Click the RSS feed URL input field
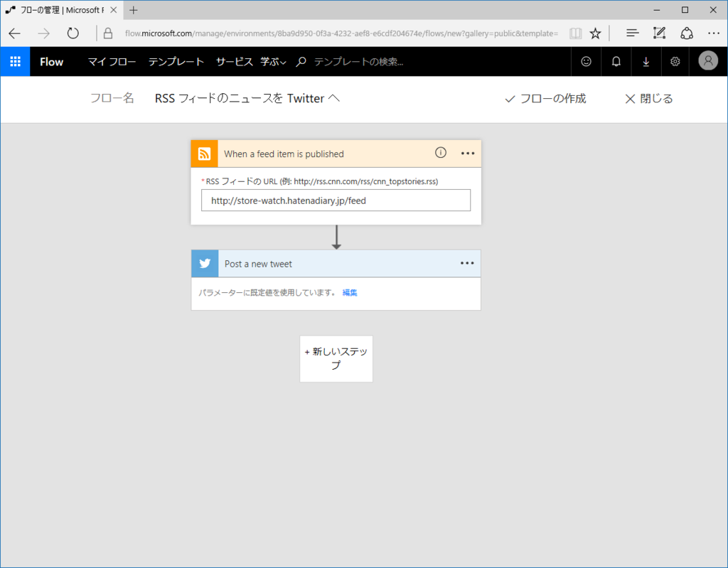728x568 pixels. [336, 200]
